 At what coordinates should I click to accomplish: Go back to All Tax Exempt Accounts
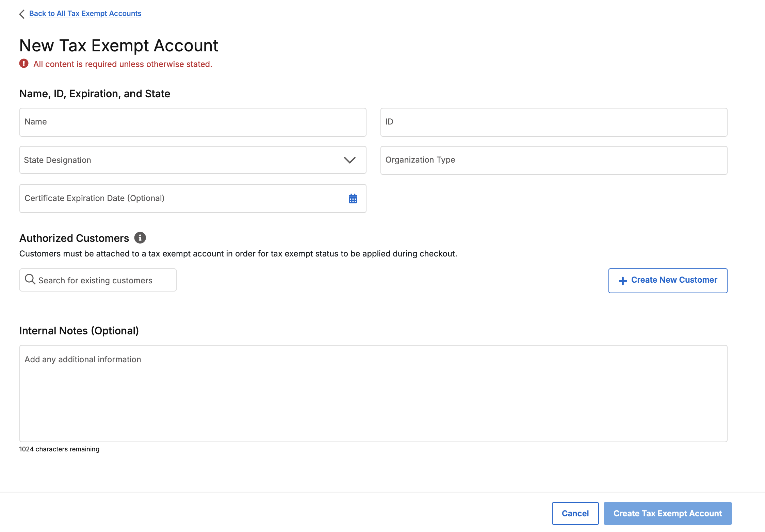click(85, 14)
